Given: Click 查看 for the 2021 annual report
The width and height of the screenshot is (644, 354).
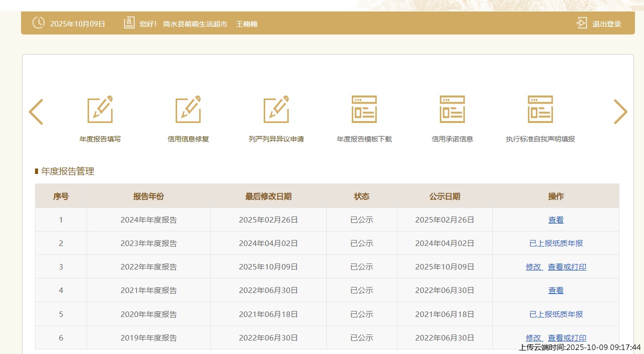Looking at the screenshot, I should pos(556,290).
